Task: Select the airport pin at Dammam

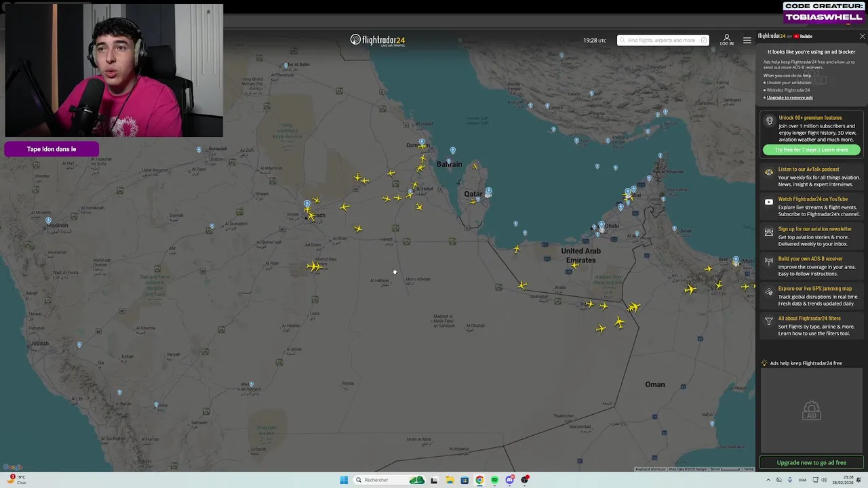Action: click(422, 143)
